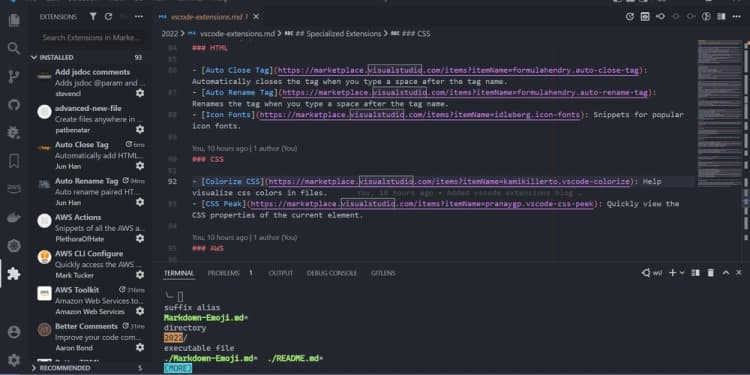Switch to the DEBUG CONSOLE tab
Screen dimensions: 750x375
click(332, 273)
